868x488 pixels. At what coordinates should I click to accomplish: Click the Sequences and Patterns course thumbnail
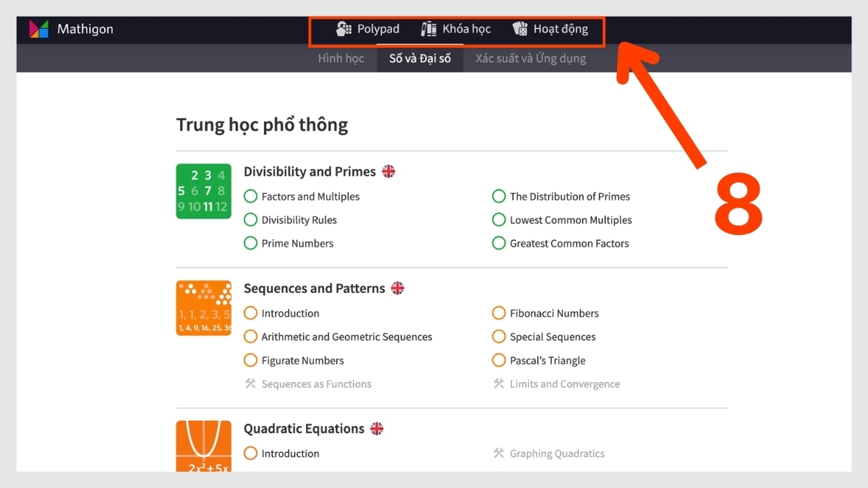pyautogui.click(x=204, y=308)
